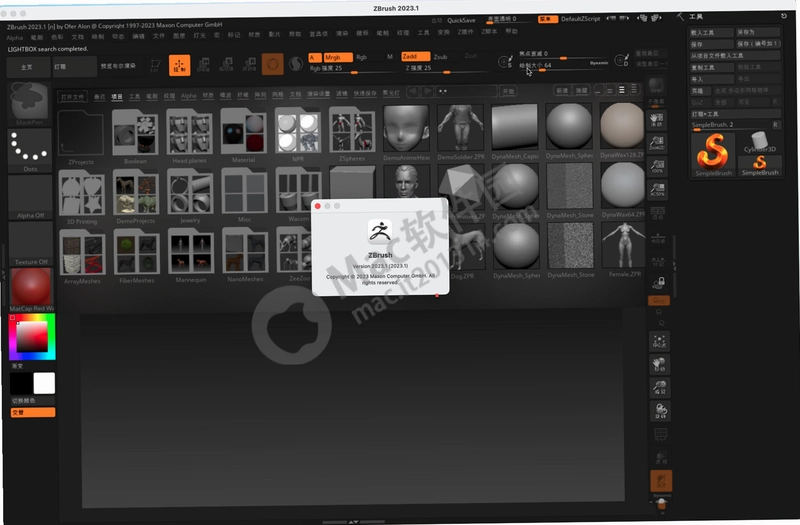Screen dimensions: 800x525
Task: Click the AC50% half-size icon
Action: [658, 190]
